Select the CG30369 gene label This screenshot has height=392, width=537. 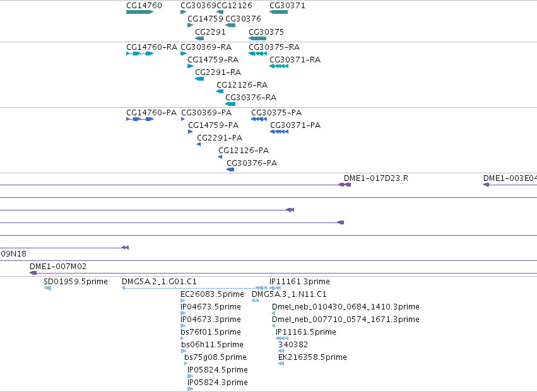coord(198,6)
